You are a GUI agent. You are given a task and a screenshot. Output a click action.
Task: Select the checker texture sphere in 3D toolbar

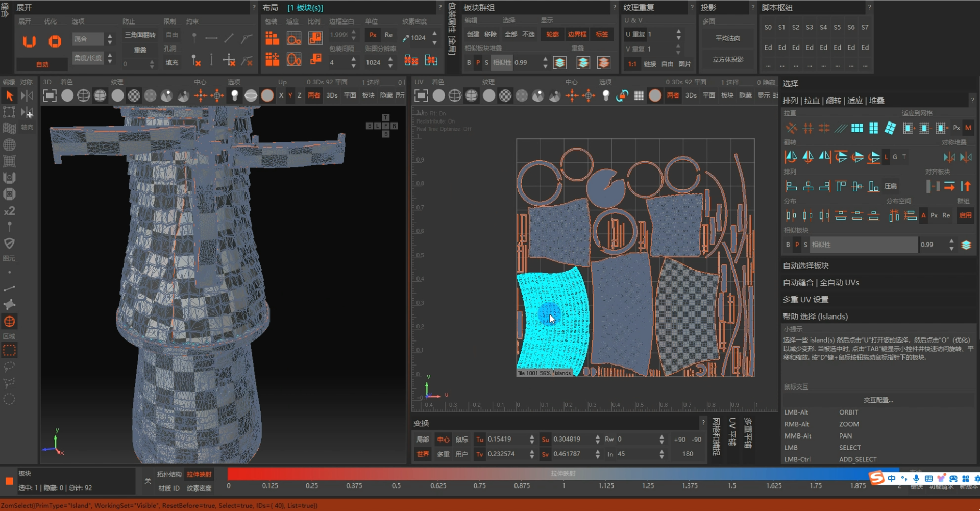coord(134,95)
